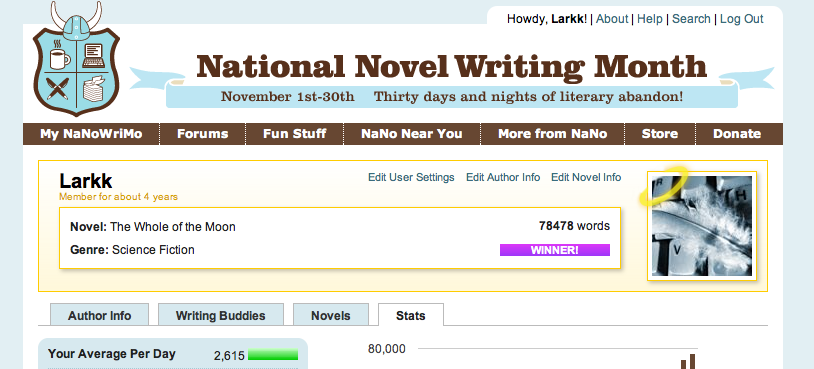Click the brown bars in the stats chart
Viewport: 814px width, 369px height.
point(688,361)
